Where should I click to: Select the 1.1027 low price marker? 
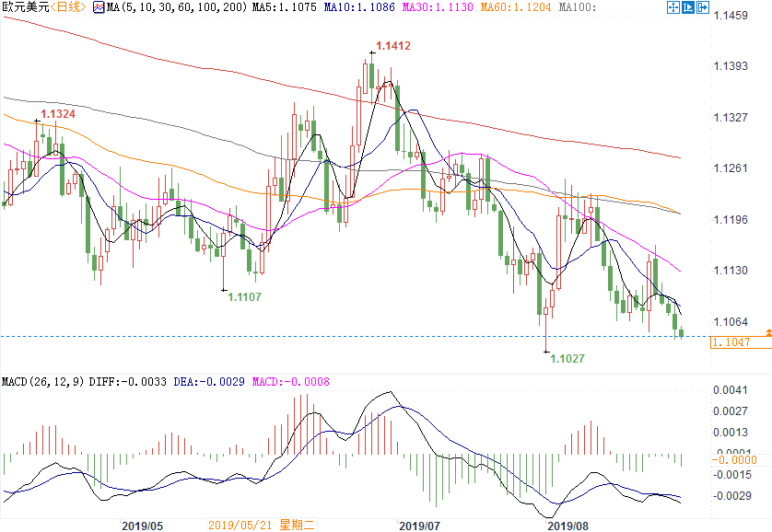pyautogui.click(x=567, y=358)
